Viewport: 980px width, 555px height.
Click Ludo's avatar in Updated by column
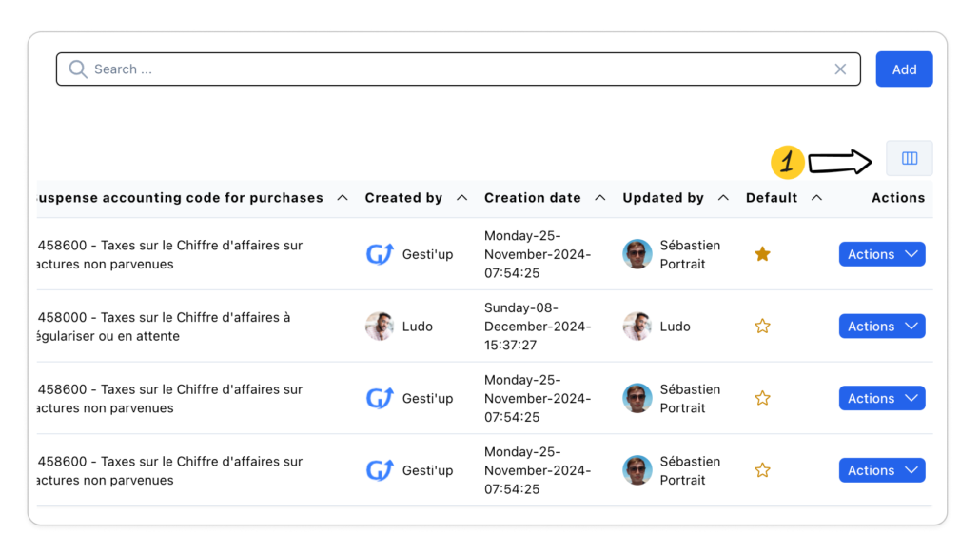(637, 327)
